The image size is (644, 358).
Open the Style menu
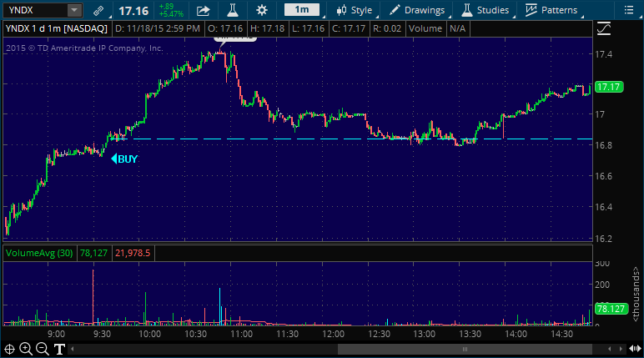pyautogui.click(x=354, y=10)
